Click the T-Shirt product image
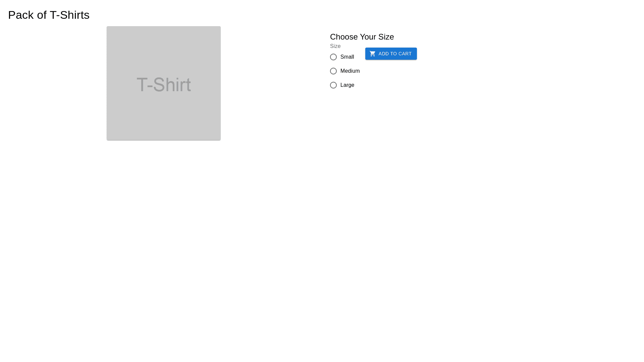The width and height of the screenshot is (644, 362). click(164, 83)
